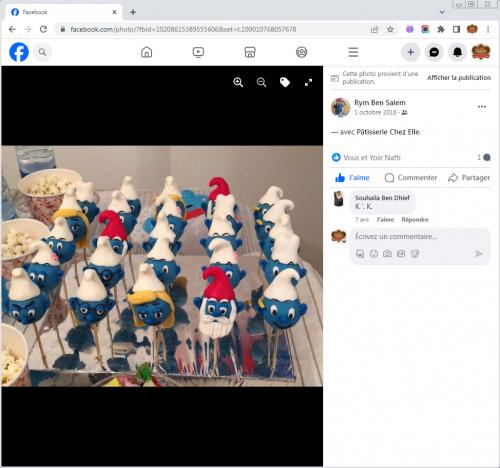Tag the photo with the tag icon
The width and height of the screenshot is (500, 468).
285,82
